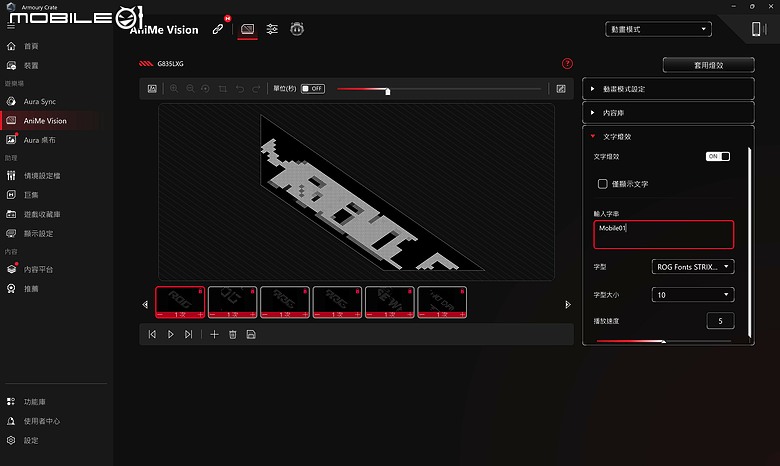Click the import image icon in toolbar

click(152, 89)
